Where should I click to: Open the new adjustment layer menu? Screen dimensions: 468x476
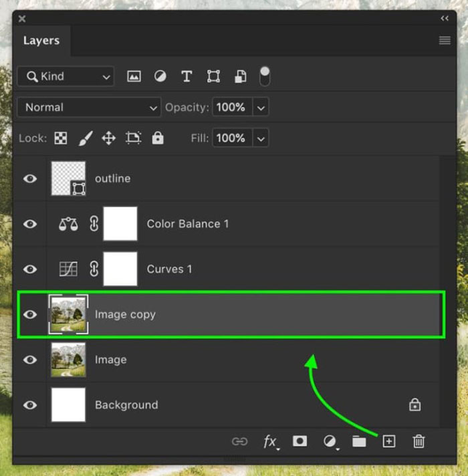[330, 441]
